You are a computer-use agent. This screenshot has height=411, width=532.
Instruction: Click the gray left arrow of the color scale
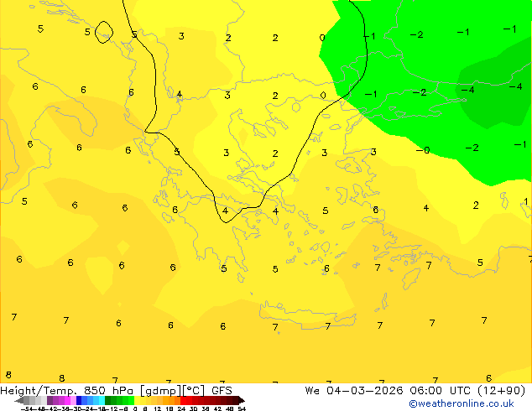pyautogui.click(x=19, y=400)
